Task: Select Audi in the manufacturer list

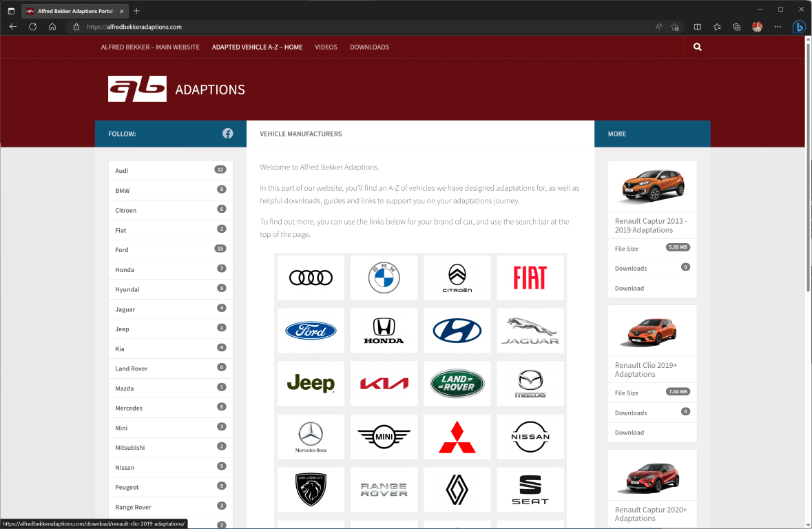Action: point(171,170)
